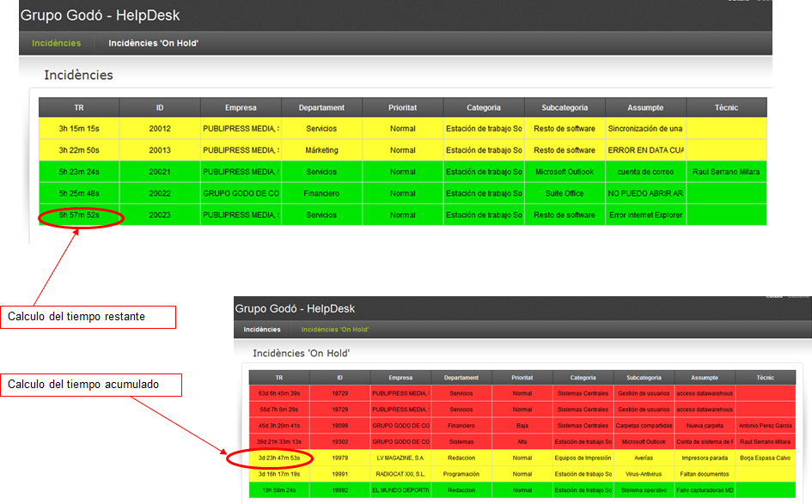Image resolution: width=812 pixels, height=504 pixels.
Task: Select the LV MAGAZINE, S.A. company cell
Action: pyautogui.click(x=400, y=458)
